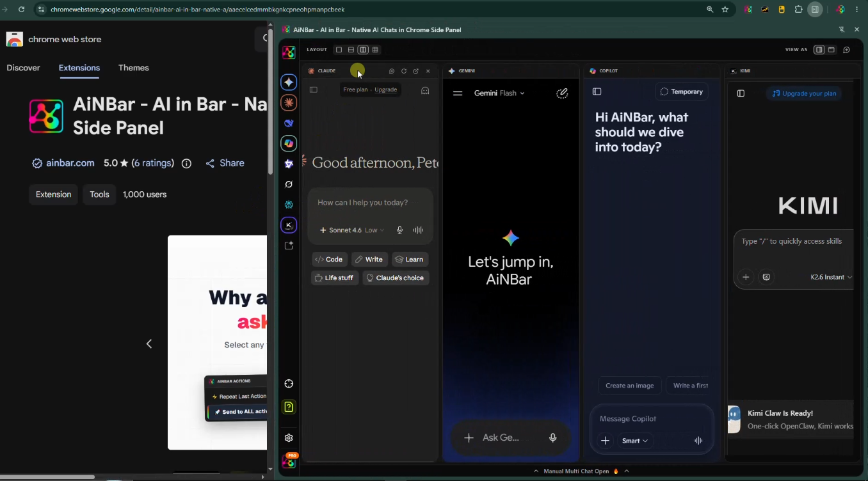Click the AiNBar logo at sidebar top
Image resolution: width=868 pixels, height=481 pixels.
click(x=289, y=52)
